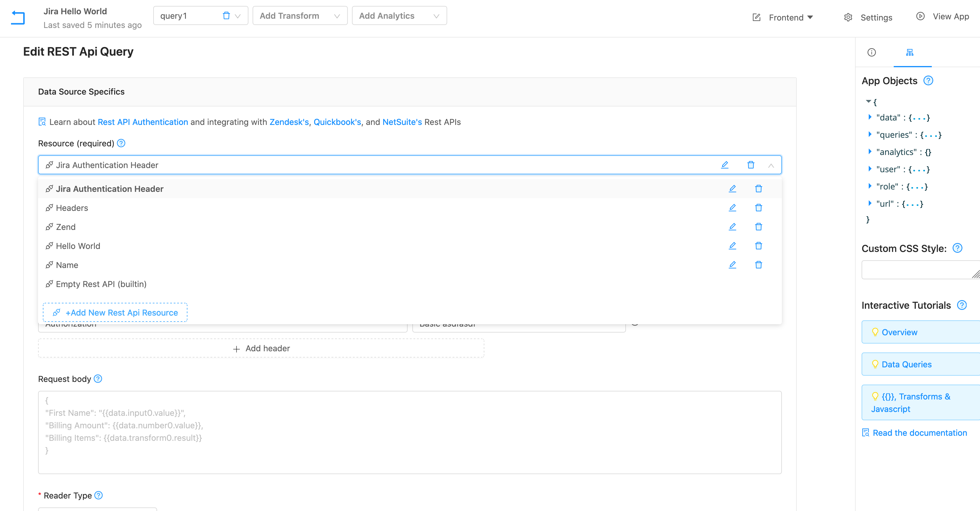Screen dimensions: 980x511
Task: Launch View App
Action: pyautogui.click(x=942, y=16)
